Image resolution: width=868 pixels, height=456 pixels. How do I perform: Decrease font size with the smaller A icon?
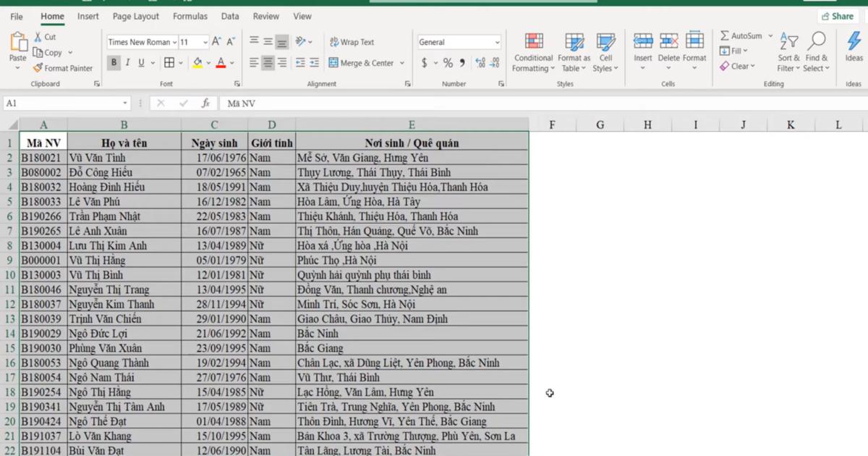[231, 42]
